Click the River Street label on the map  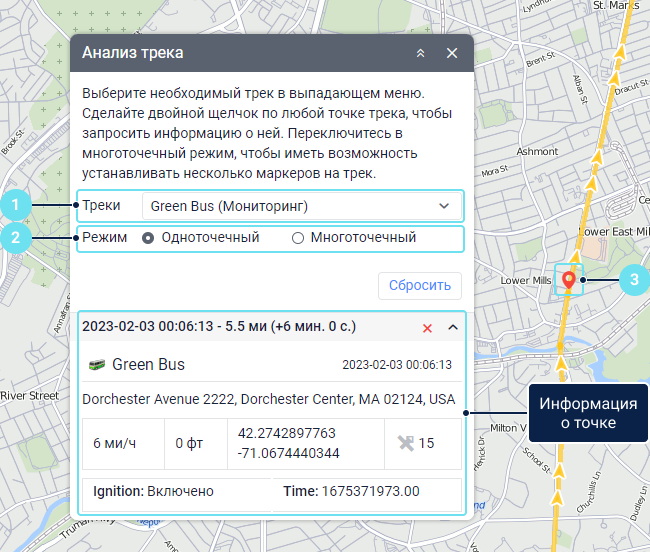tap(29, 396)
